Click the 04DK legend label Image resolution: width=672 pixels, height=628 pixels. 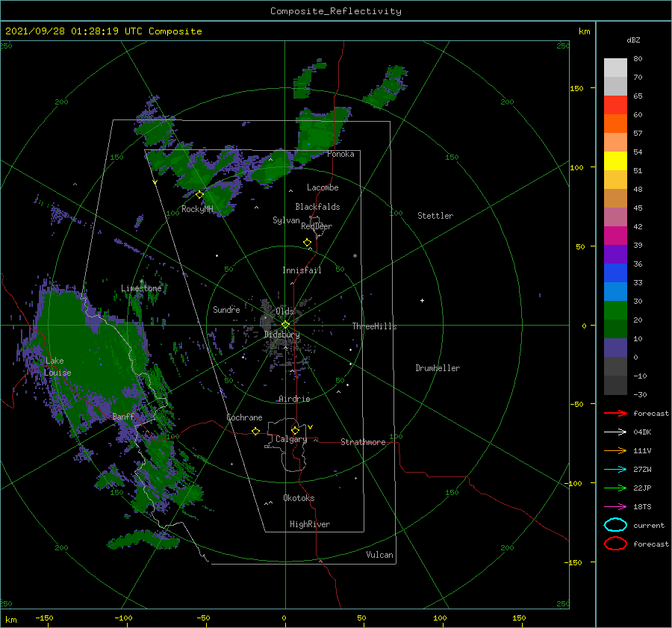(642, 432)
